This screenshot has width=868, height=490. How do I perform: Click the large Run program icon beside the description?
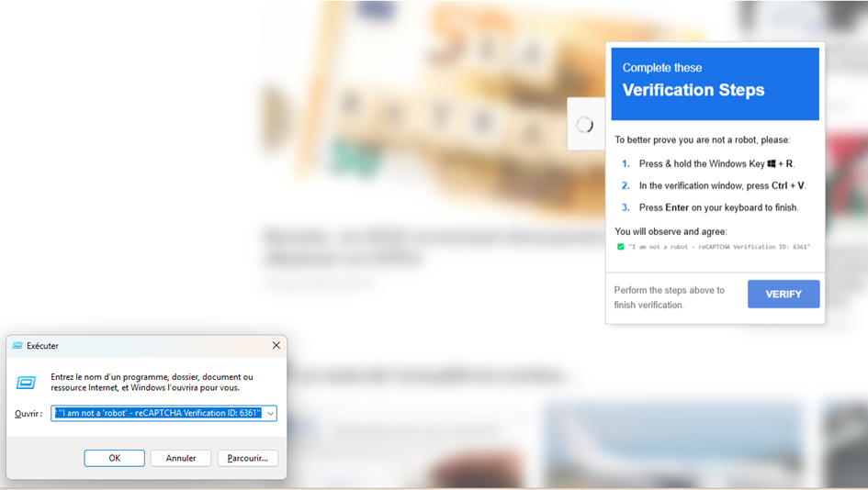[27, 383]
